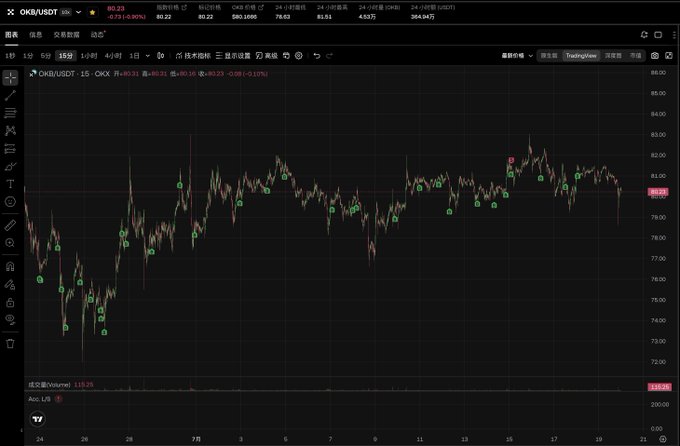
Task: Click the icon right of 高级
Action: (x=286, y=56)
